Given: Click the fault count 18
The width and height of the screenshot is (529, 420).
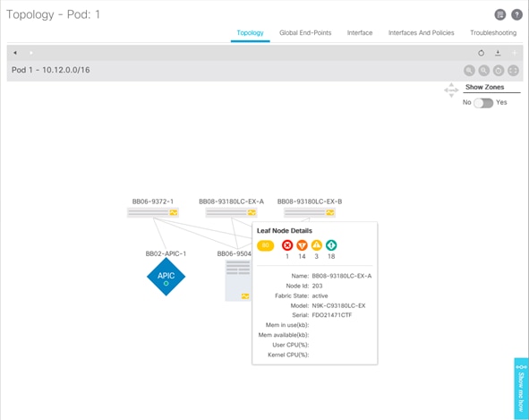Looking at the screenshot, I should point(331,257).
